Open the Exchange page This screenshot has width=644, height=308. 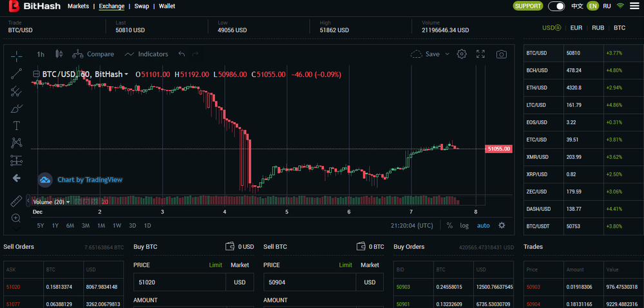(111, 6)
